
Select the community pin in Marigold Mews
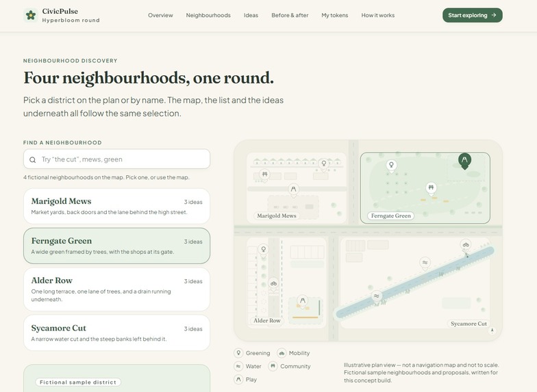[x=264, y=175]
